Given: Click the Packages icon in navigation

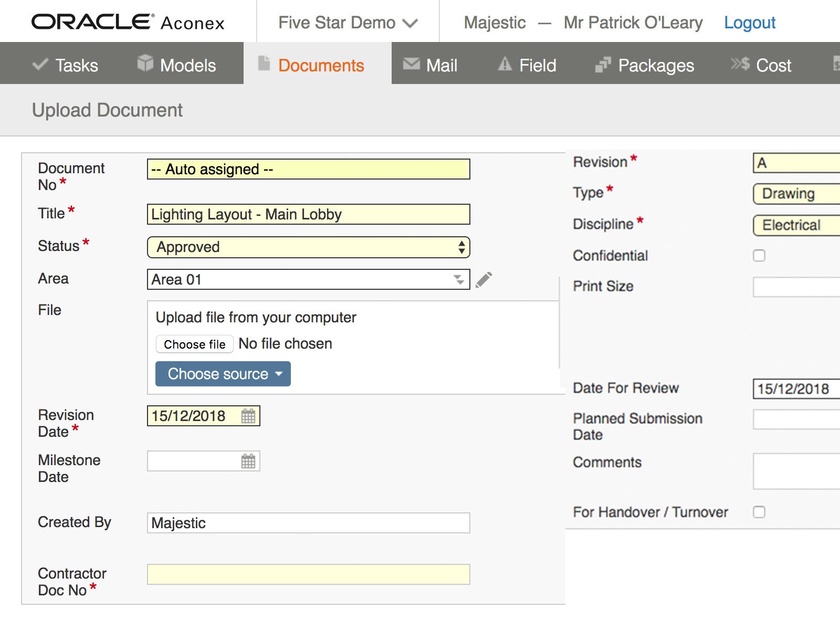Looking at the screenshot, I should [x=603, y=65].
